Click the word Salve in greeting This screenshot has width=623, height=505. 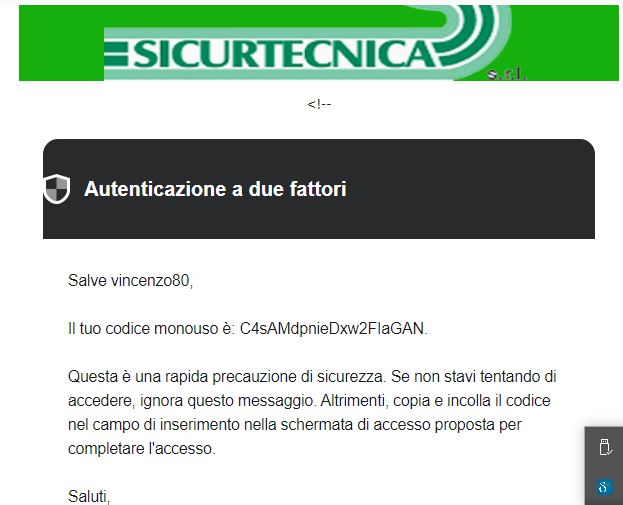(87, 281)
